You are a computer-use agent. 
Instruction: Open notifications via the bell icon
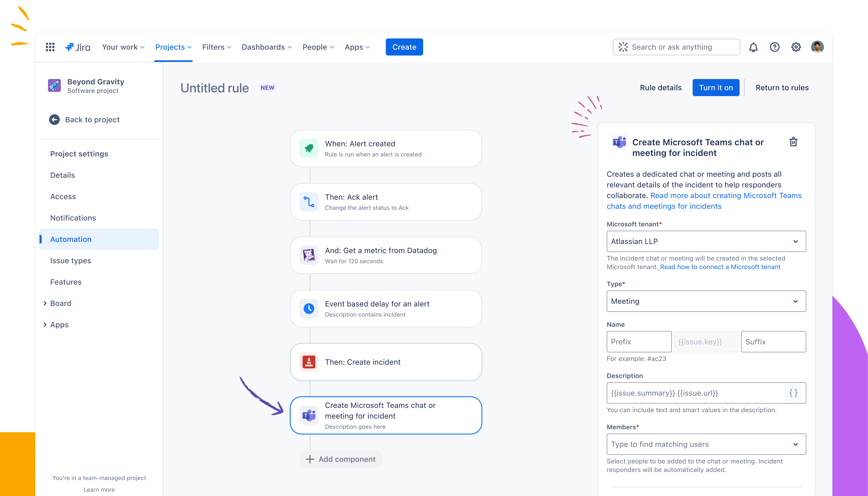pyautogui.click(x=754, y=47)
